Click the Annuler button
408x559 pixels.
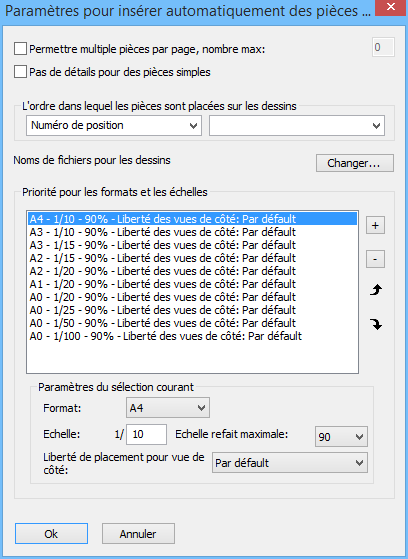pos(138,534)
